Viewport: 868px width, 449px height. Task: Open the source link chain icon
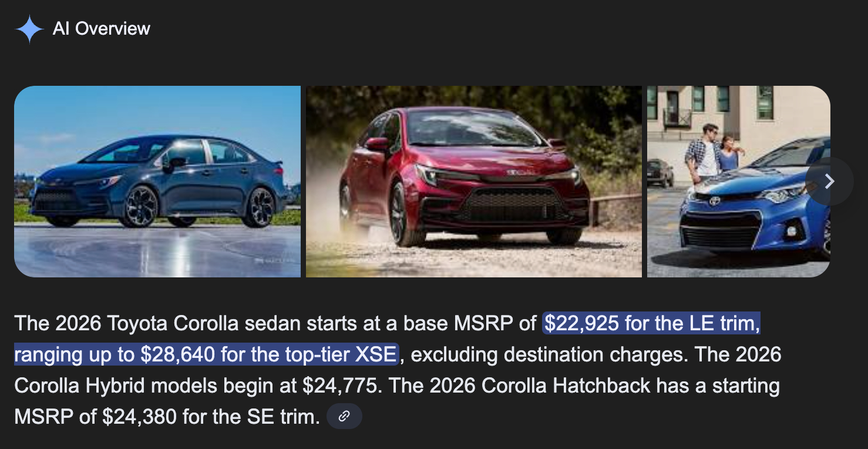coord(344,416)
